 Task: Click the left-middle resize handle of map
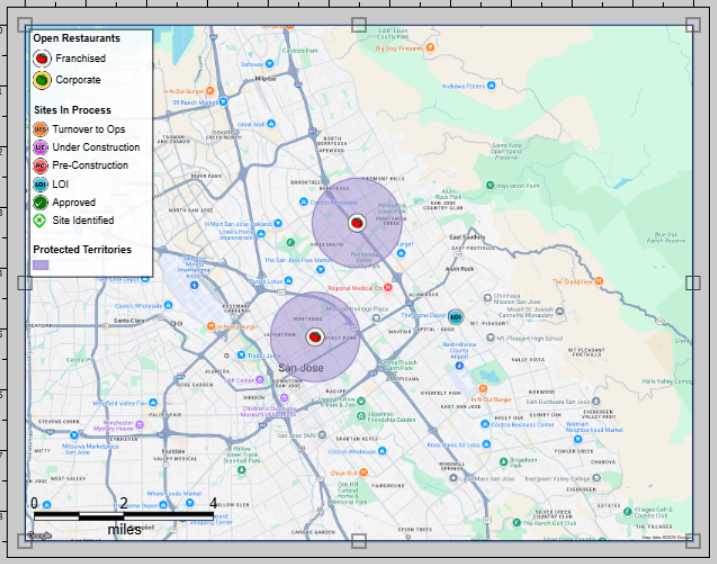coord(25,283)
